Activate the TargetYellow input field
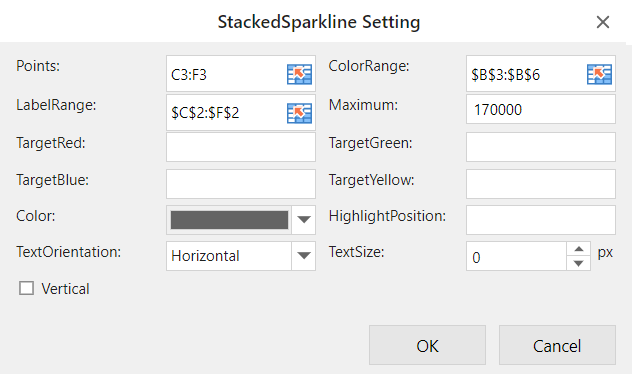 (x=541, y=184)
